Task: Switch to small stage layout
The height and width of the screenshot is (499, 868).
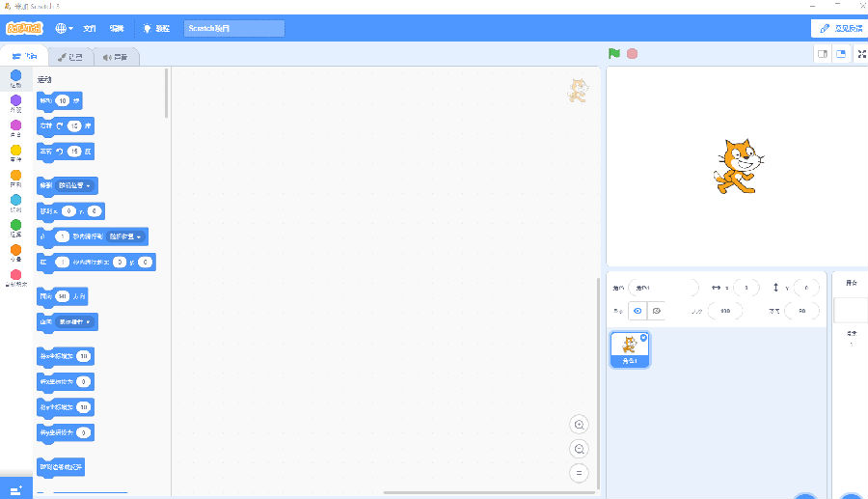Action: pyautogui.click(x=823, y=54)
